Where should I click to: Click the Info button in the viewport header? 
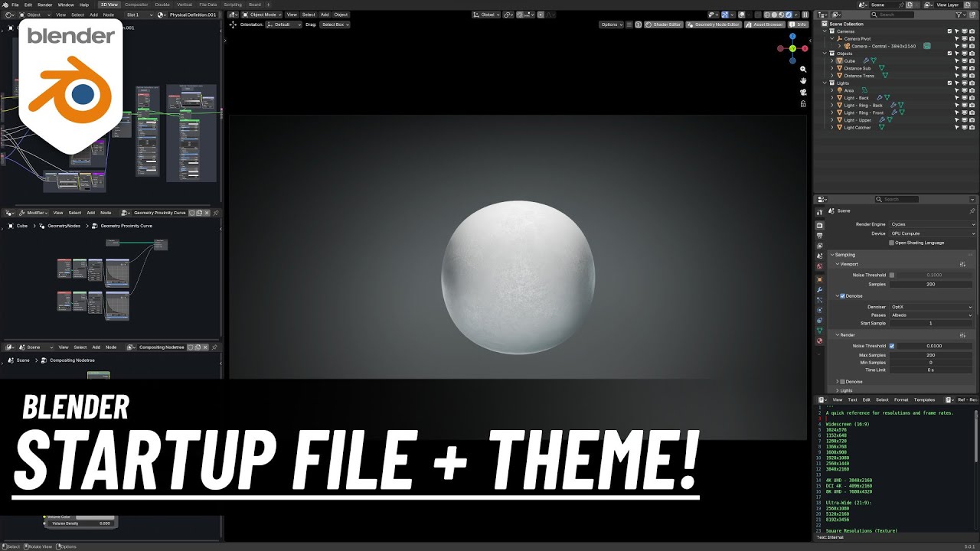[799, 24]
